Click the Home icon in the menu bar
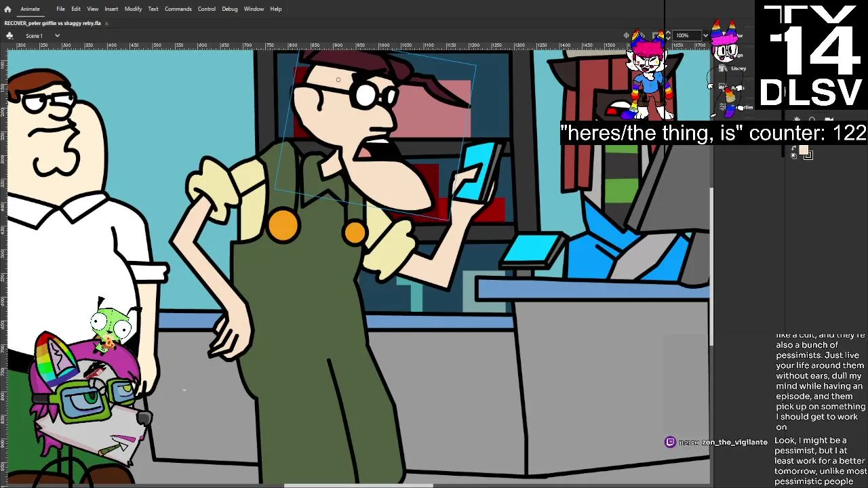Viewport: 868px width, 488px height. pos(7,9)
